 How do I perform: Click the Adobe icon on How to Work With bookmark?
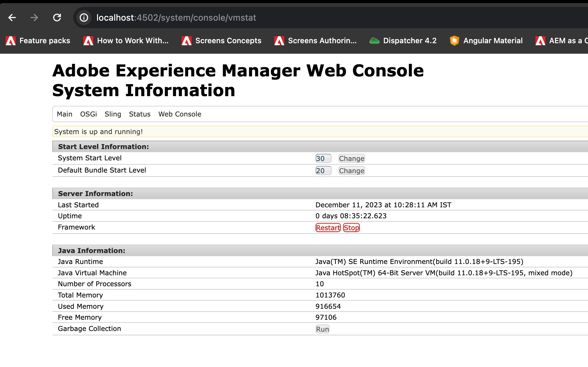pyautogui.click(x=88, y=41)
